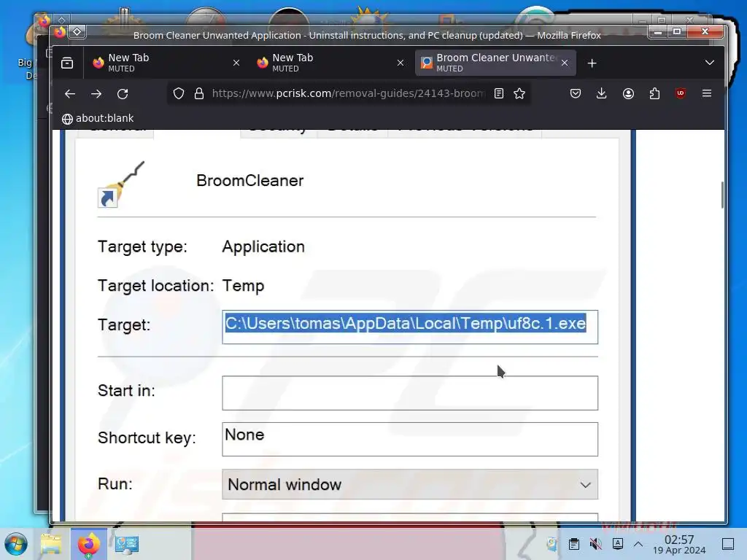
Task: List all tabs with the chevron button
Action: 709,63
